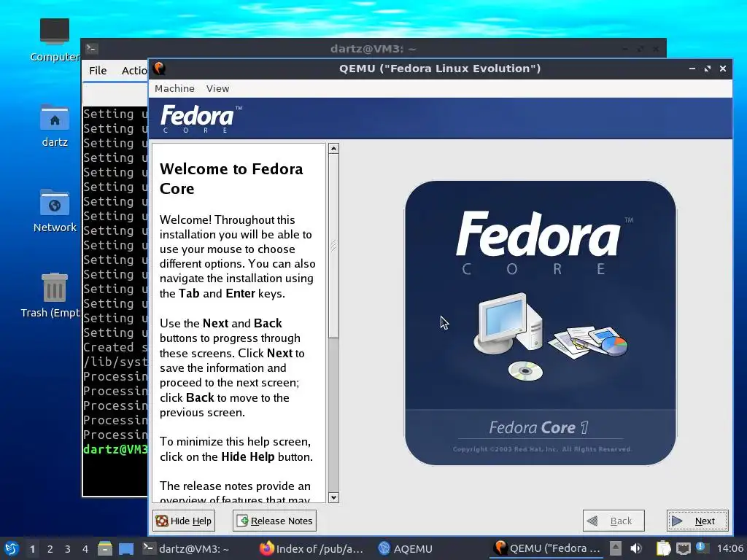Switch to workspace 2
The height and width of the screenshot is (560, 747).
50,549
